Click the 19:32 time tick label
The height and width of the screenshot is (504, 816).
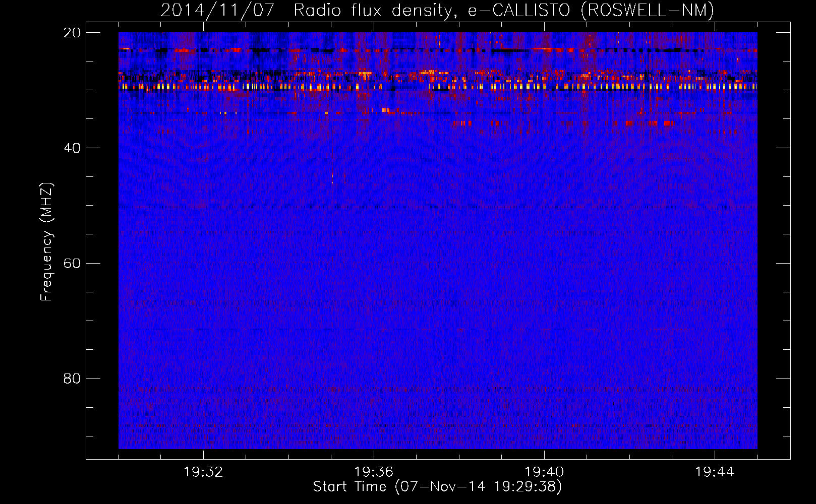203,472
